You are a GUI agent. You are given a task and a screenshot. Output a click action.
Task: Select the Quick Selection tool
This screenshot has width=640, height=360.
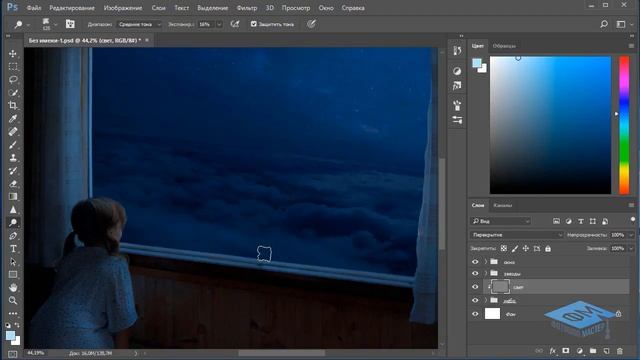(x=13, y=93)
